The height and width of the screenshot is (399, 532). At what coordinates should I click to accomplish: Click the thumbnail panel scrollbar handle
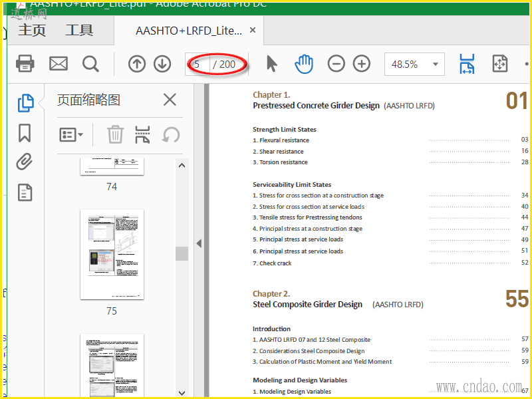[182, 253]
